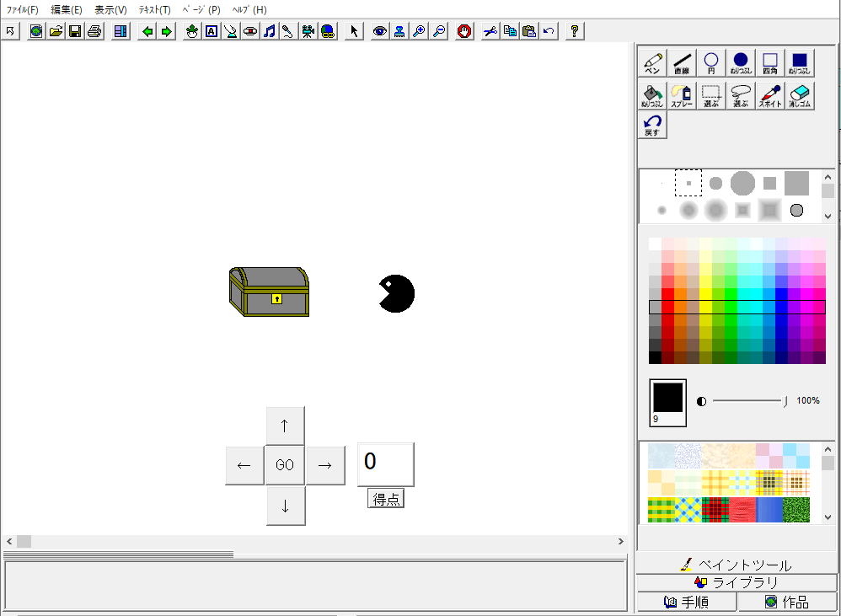Go to previous page with green left arrow
841x616 pixels.
pos(147,31)
